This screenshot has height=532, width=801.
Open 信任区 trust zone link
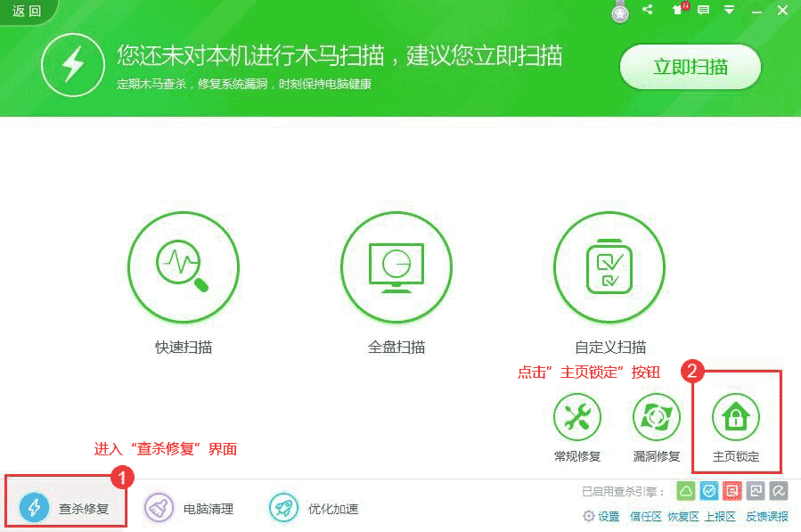point(646,517)
